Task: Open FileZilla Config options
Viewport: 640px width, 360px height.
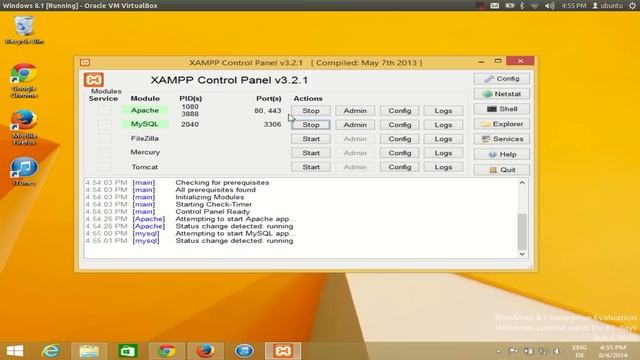Action: [400, 139]
